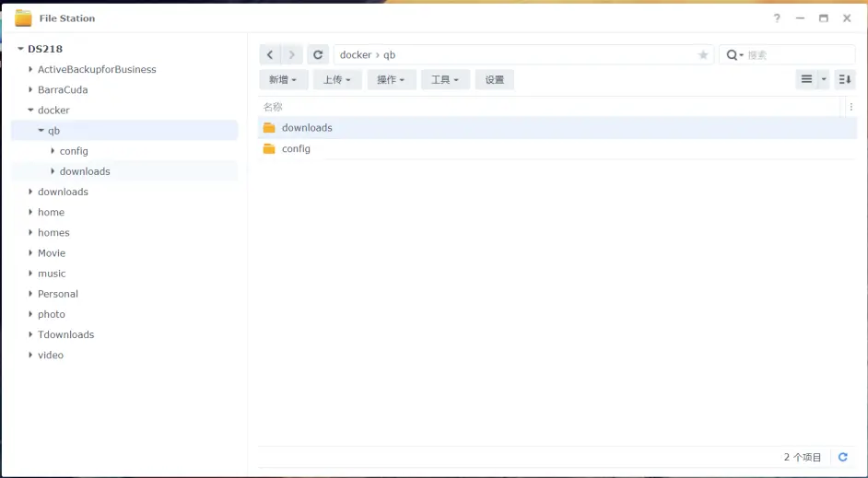The image size is (868, 478).
Task: Click the File Station folder logo
Action: (23, 18)
